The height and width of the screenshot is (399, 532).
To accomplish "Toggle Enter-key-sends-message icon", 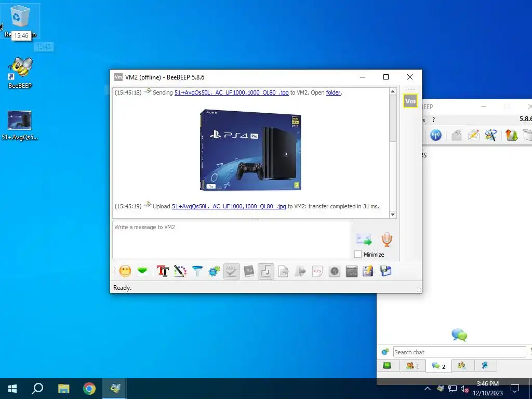I will (266, 271).
